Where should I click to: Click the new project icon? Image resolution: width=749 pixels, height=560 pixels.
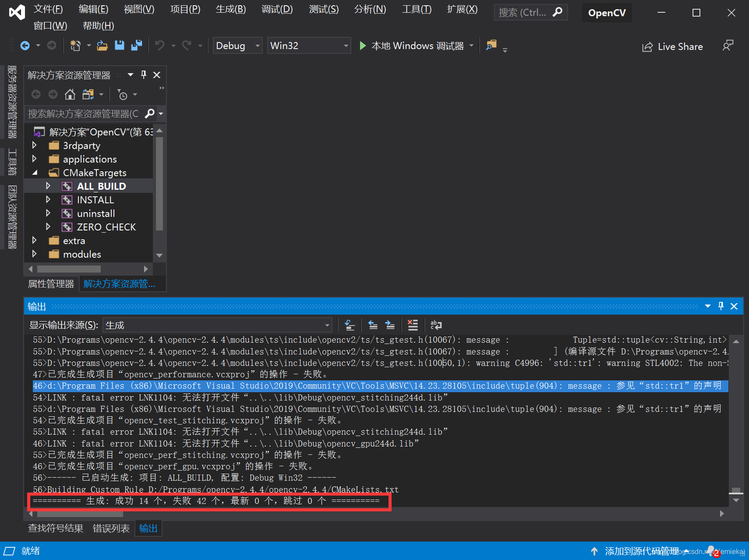[75, 46]
